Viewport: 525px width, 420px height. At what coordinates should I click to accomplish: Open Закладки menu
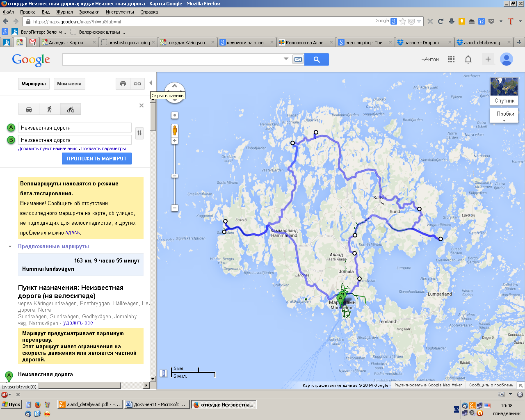89,12
